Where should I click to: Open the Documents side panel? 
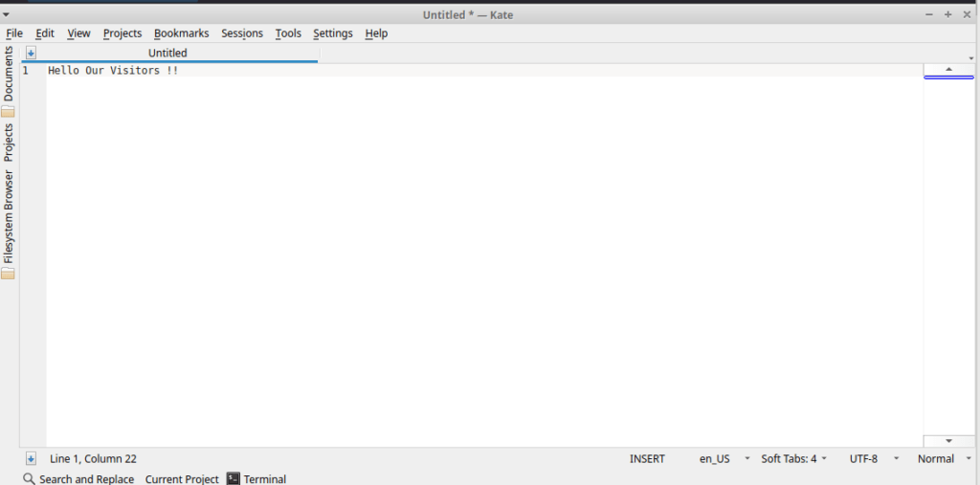[x=8, y=73]
